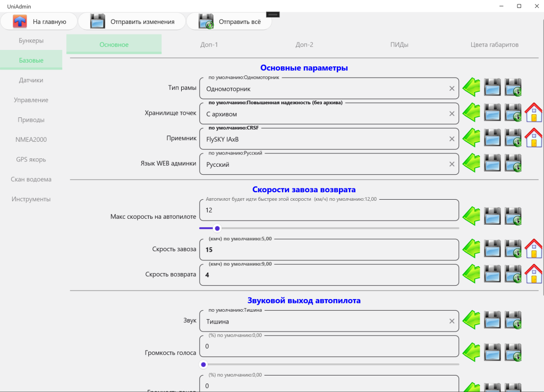Click floppy-with-clock icon in Макс скорость на автопилоте row

coord(513,216)
